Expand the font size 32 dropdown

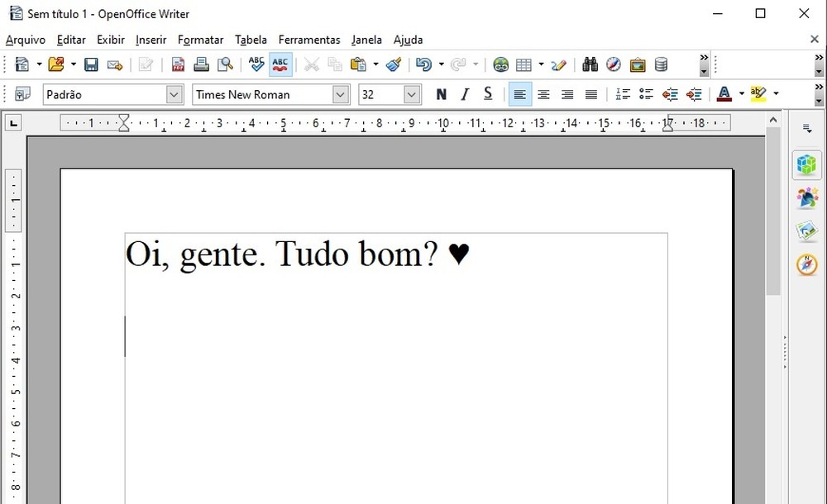[x=410, y=94]
